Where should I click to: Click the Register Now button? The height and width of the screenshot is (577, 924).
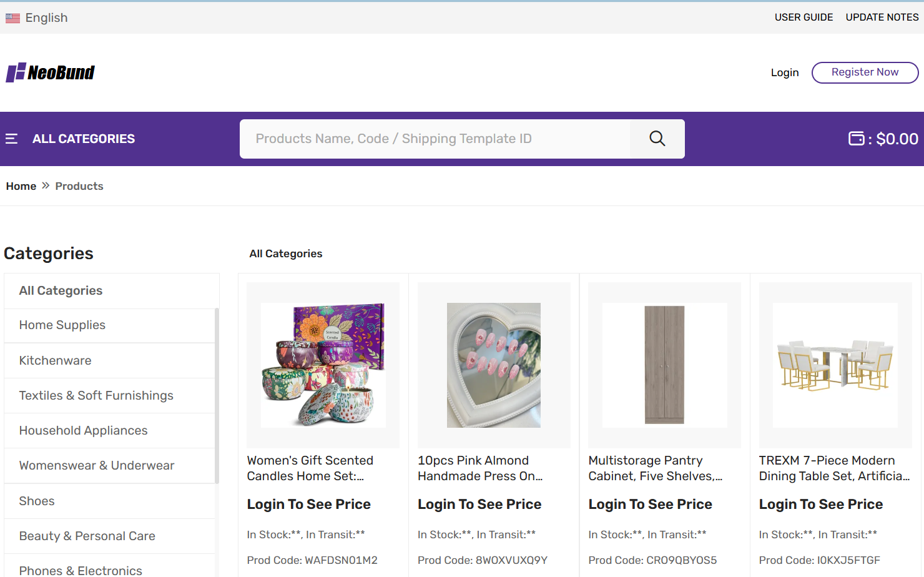coord(864,72)
